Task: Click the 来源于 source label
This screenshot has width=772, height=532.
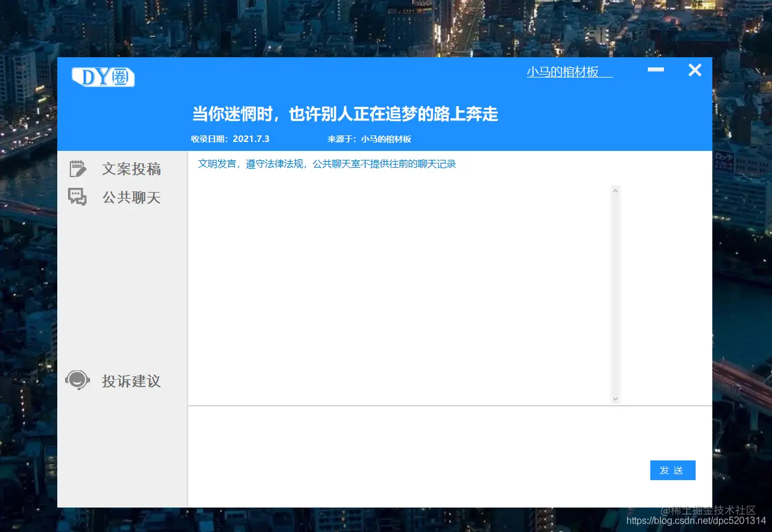Action: (370, 139)
